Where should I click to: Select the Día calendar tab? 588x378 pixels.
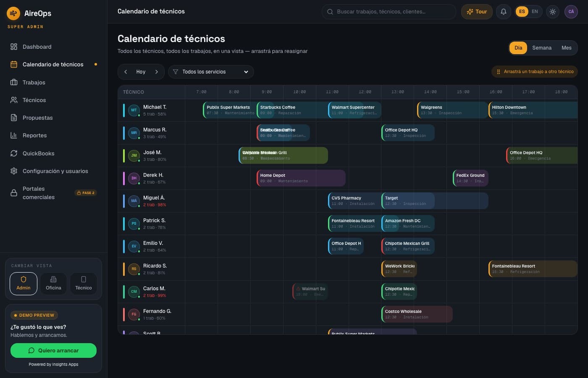518,48
